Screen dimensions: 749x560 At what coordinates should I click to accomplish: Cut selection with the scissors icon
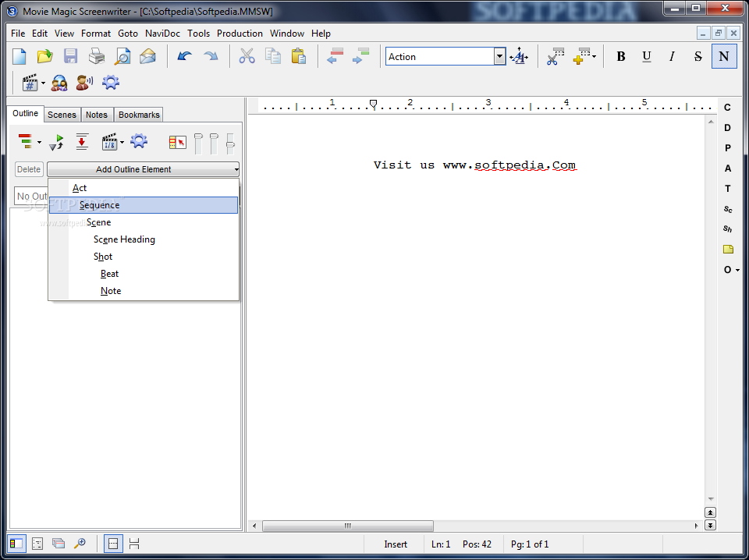pos(247,56)
